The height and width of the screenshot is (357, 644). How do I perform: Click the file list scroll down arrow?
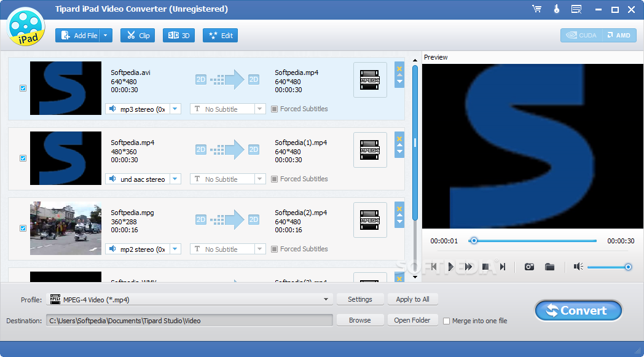[x=415, y=277]
